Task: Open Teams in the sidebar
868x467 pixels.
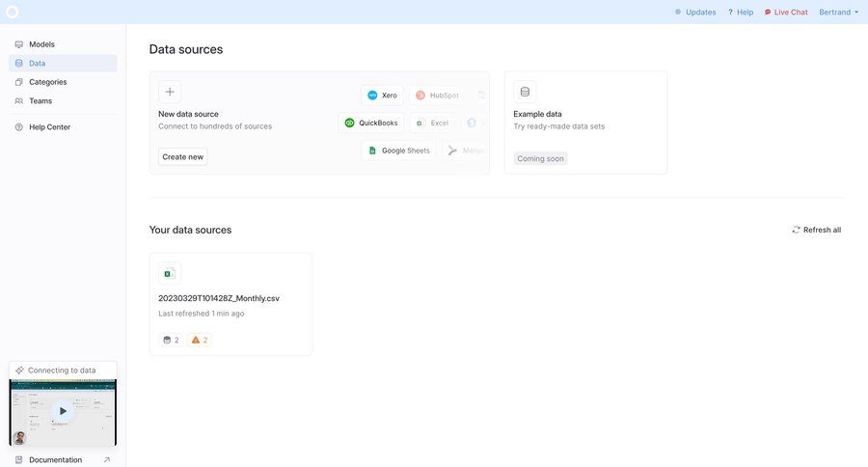Action: (63, 100)
